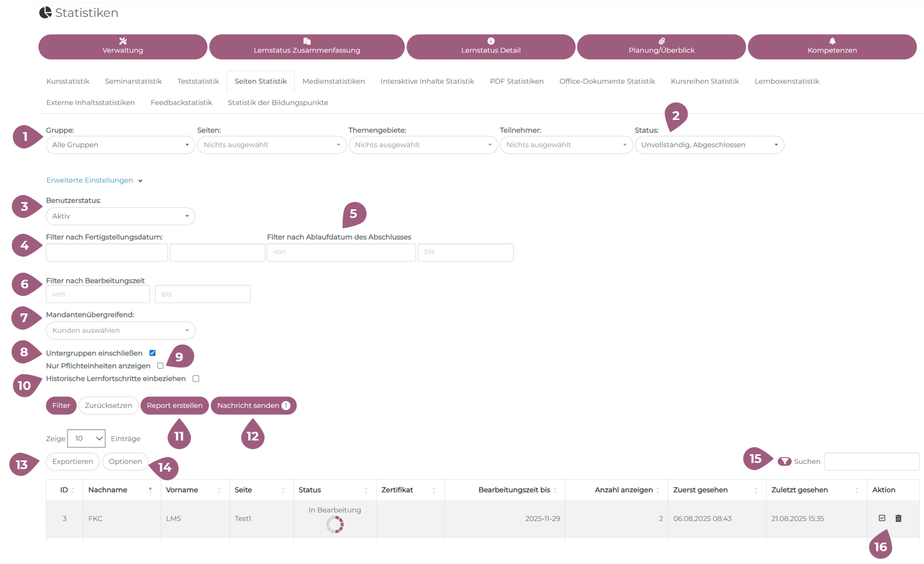Open Planung/Überblick paperclip button
The height and width of the screenshot is (564, 924).
(x=661, y=47)
